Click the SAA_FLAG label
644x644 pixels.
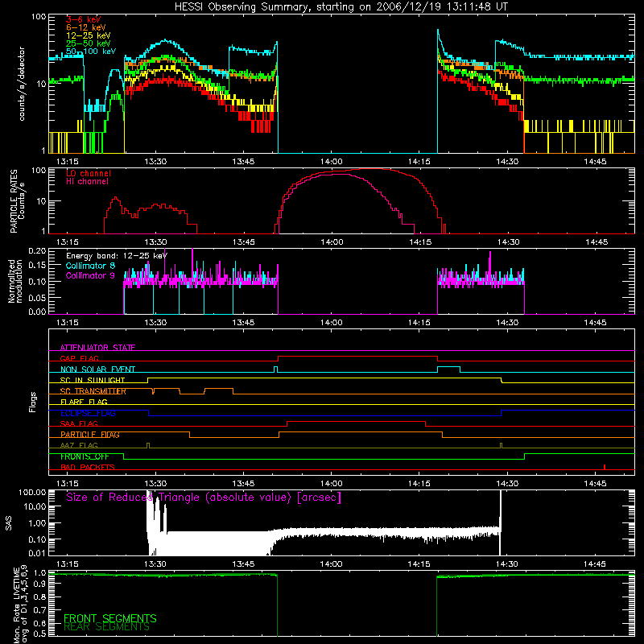point(79,423)
